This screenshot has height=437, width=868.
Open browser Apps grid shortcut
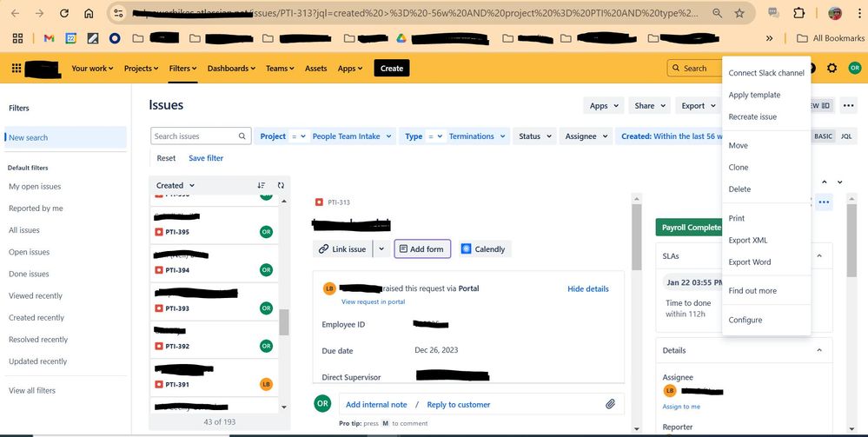17,38
